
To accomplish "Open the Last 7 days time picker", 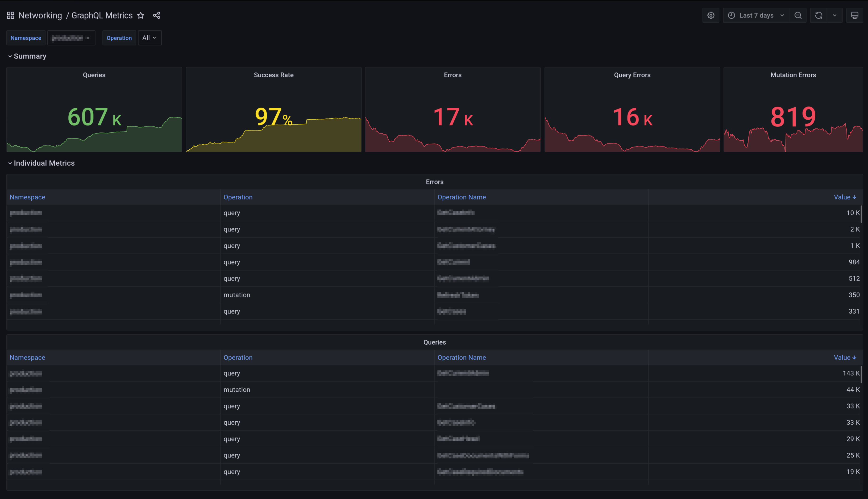I will click(756, 15).
